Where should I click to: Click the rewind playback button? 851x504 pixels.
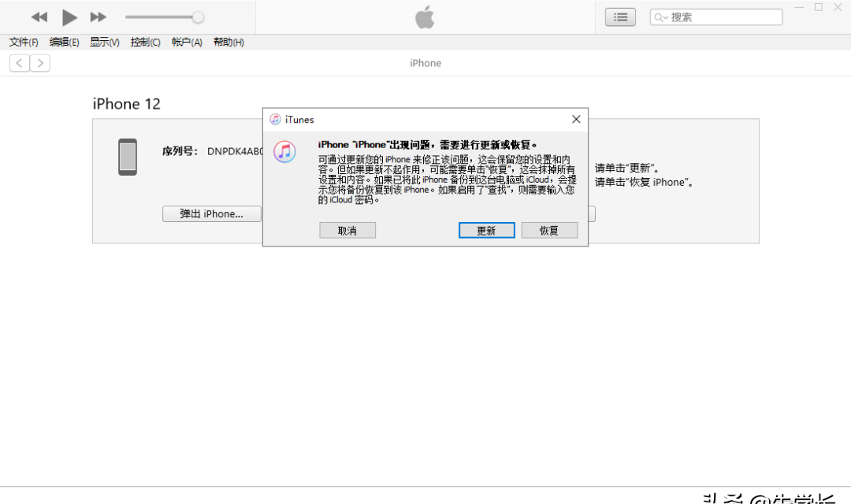(39, 17)
